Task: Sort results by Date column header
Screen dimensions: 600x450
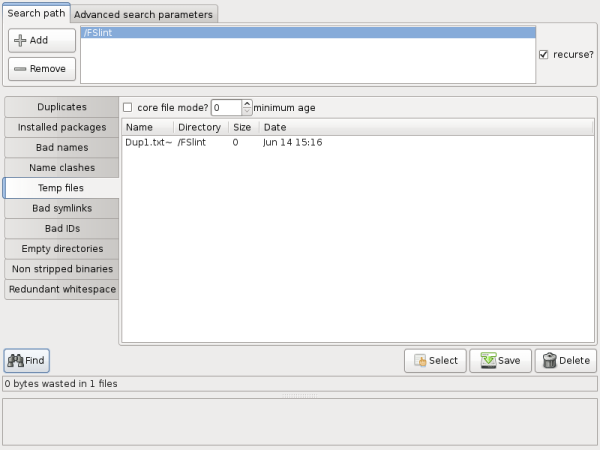Action: point(276,128)
